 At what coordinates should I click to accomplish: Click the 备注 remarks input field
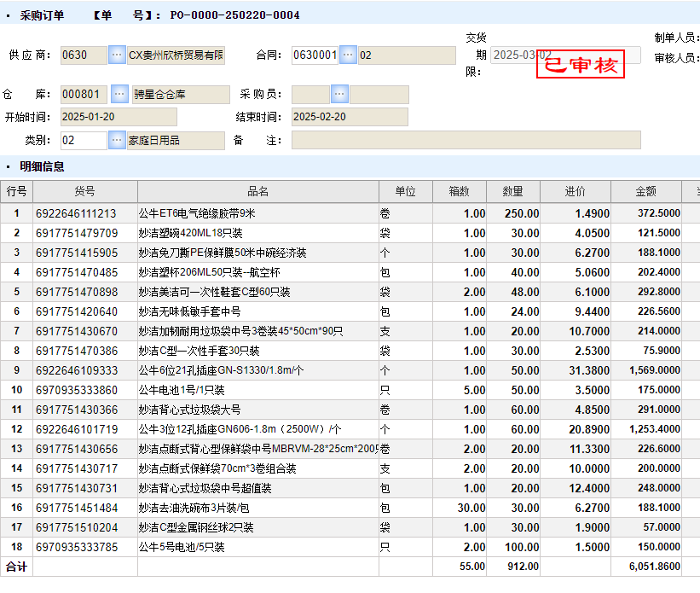click(x=466, y=140)
